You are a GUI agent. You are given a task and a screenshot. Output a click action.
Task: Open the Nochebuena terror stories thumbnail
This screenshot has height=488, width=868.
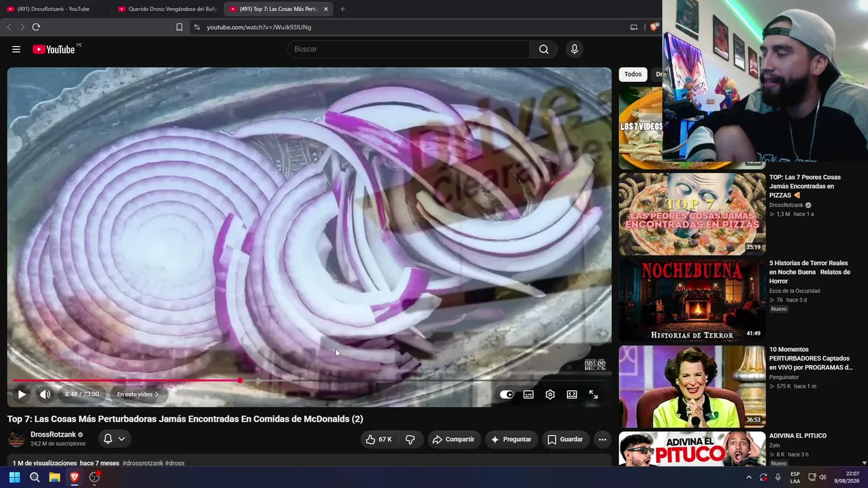coord(692,300)
